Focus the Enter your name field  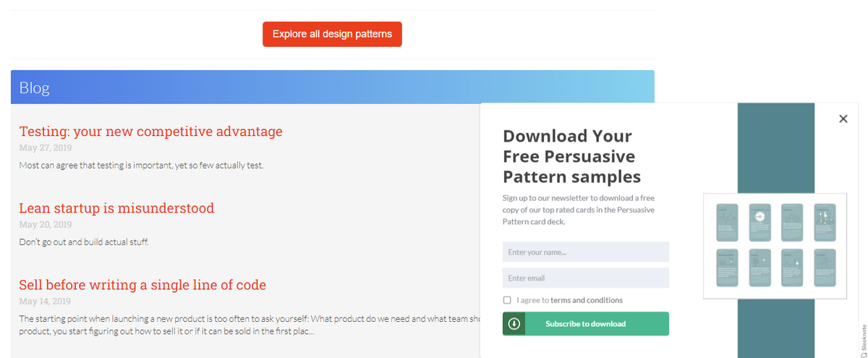click(586, 252)
